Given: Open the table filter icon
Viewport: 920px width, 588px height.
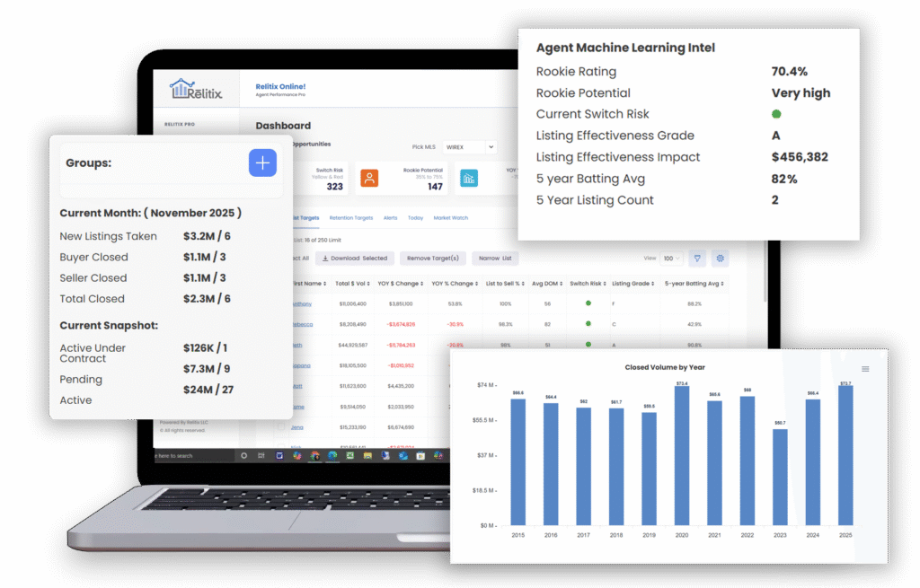Looking at the screenshot, I should (x=697, y=259).
